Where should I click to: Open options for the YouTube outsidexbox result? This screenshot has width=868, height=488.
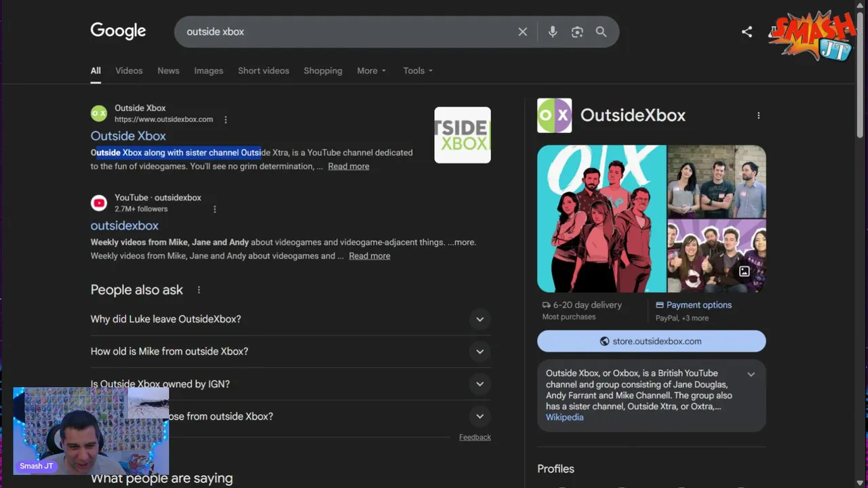coord(215,209)
